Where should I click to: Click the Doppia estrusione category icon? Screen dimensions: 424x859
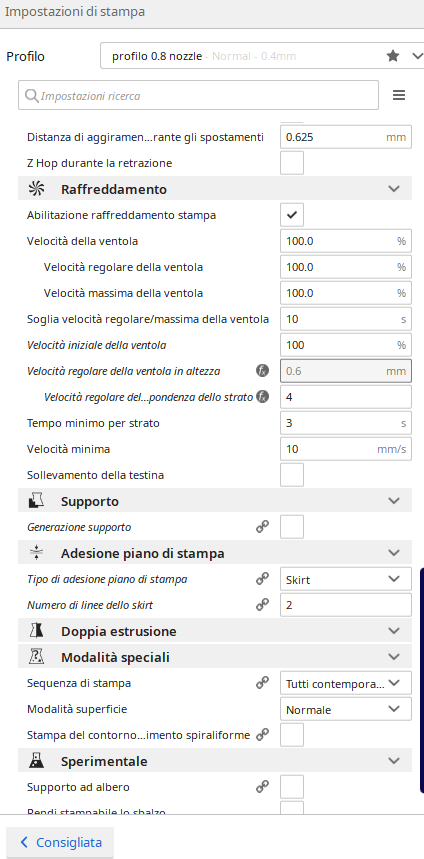[36, 631]
